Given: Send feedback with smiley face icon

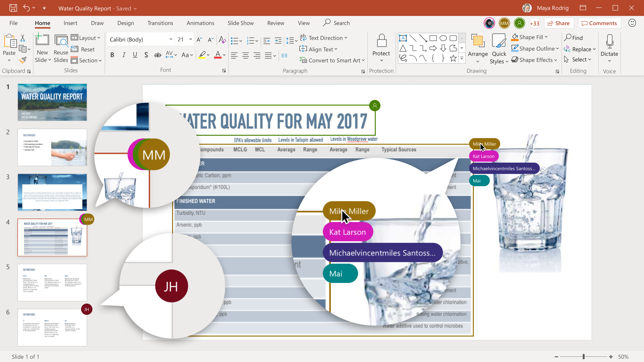Looking at the screenshot, I should (632, 23).
